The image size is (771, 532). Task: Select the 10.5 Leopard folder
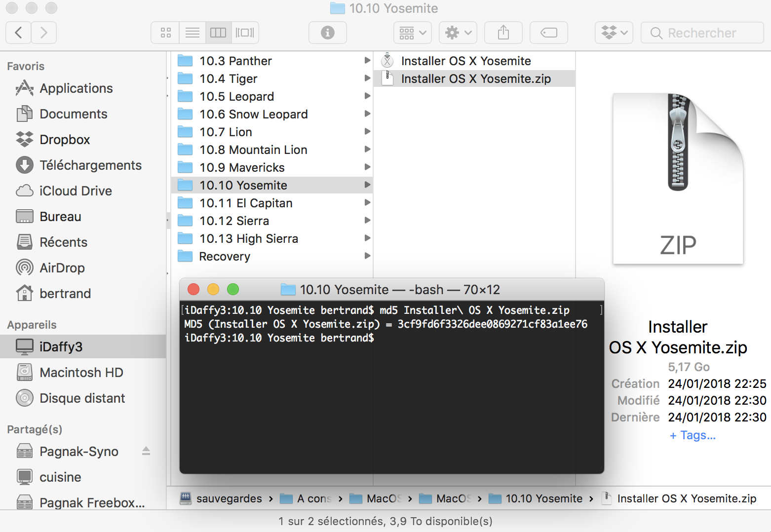point(271,96)
